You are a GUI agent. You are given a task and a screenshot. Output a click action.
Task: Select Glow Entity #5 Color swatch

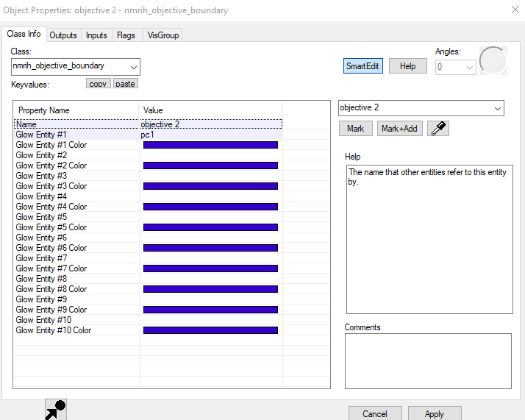(x=210, y=227)
